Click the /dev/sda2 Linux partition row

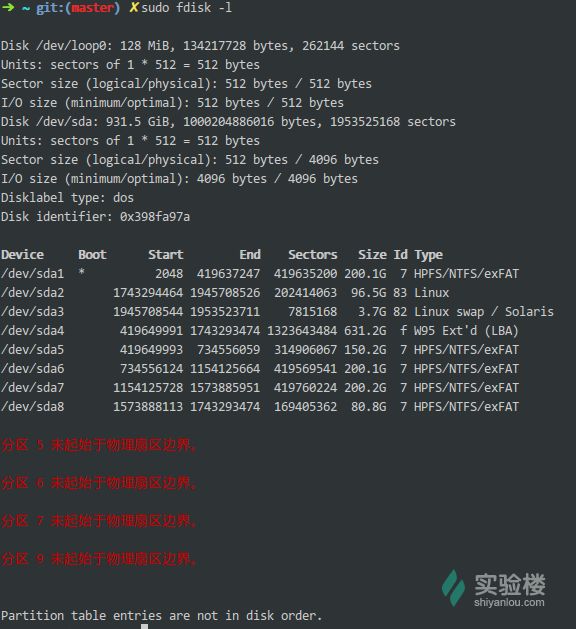coord(225,292)
